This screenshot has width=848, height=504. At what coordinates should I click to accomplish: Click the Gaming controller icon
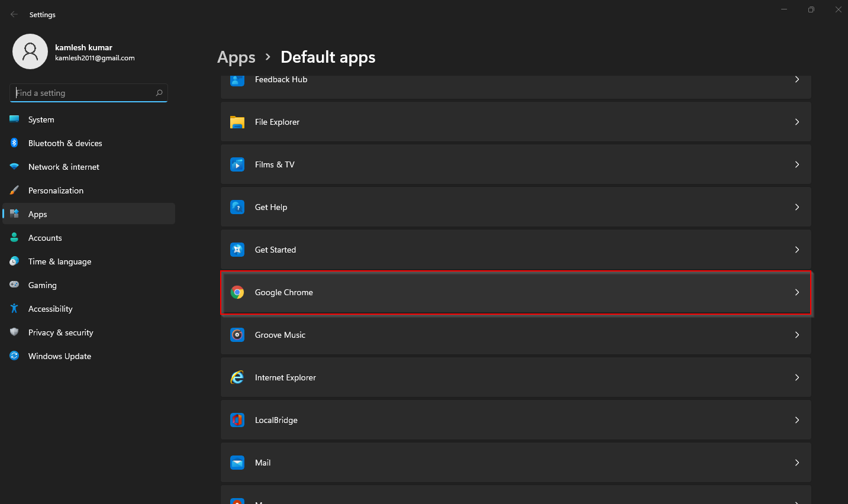coord(14,285)
